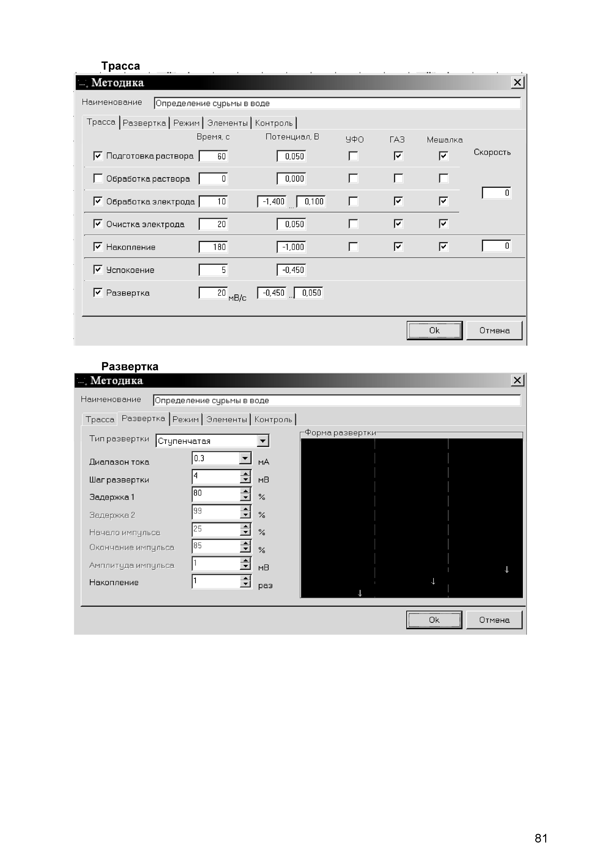Increase Накопление count with up arrow
614x868 pixels.
(246, 579)
